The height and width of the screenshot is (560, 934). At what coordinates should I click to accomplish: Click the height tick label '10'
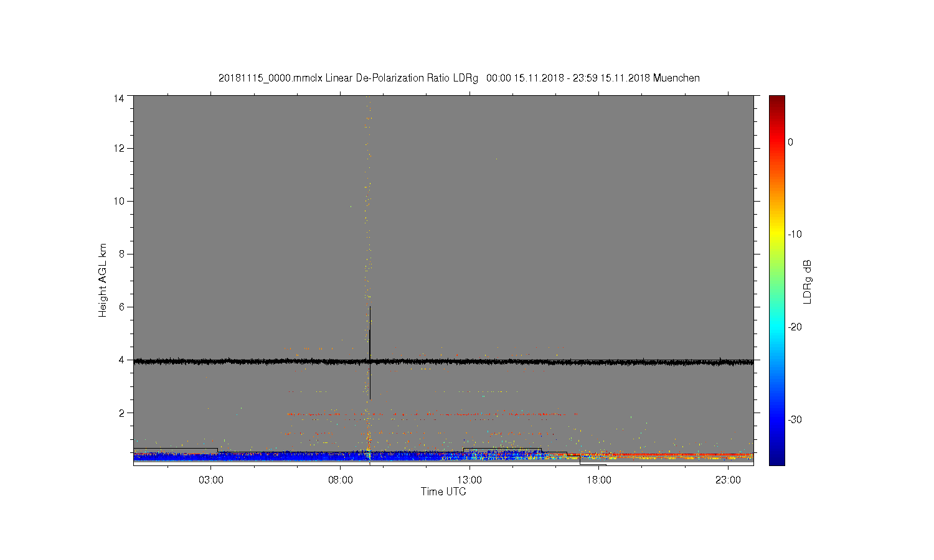119,201
